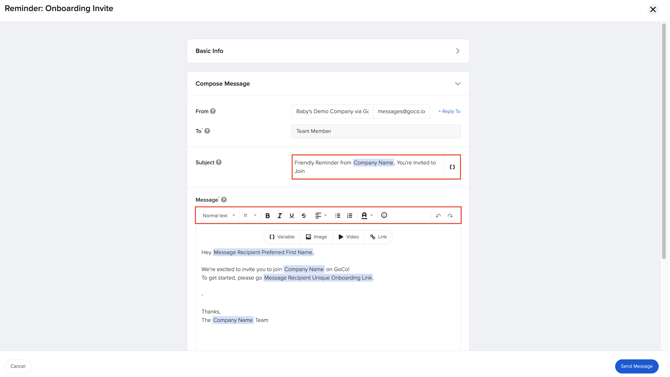Click the Cancel button
Viewport: 670px width, 377px height.
(18, 366)
